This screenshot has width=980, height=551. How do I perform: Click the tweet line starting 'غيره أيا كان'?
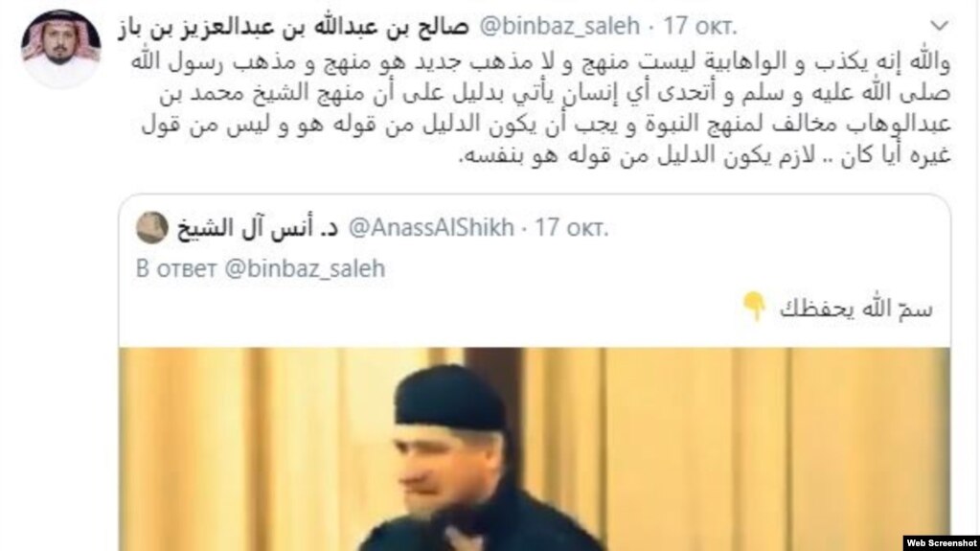[x=704, y=156]
